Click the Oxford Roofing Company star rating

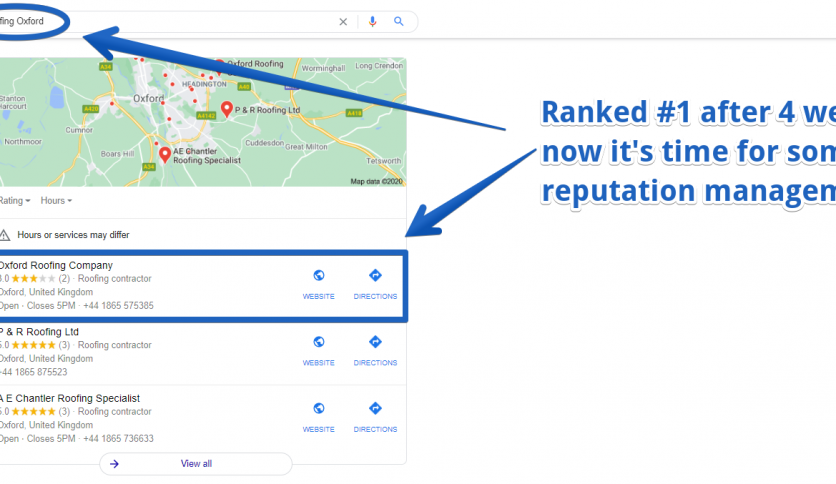[x=33, y=279]
